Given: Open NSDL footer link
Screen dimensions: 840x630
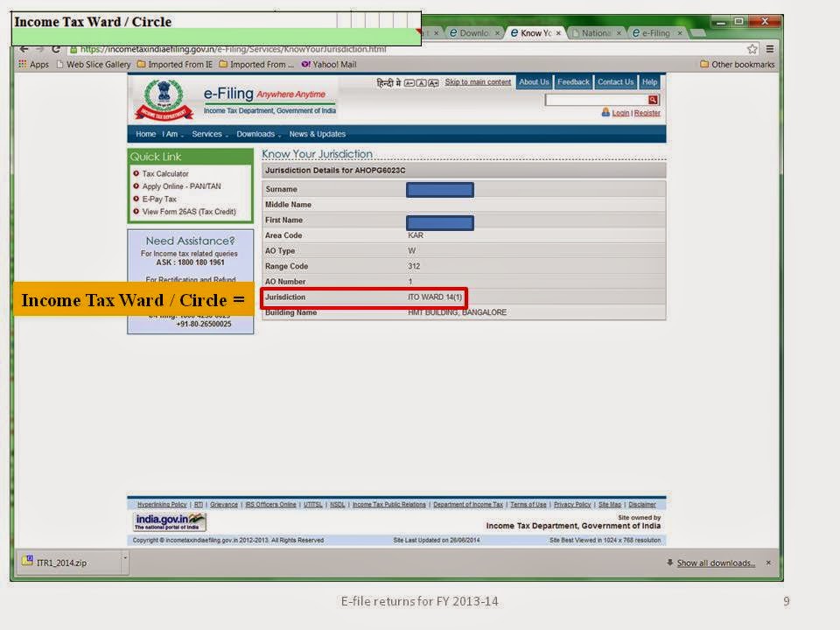Looking at the screenshot, I should pos(337,505).
